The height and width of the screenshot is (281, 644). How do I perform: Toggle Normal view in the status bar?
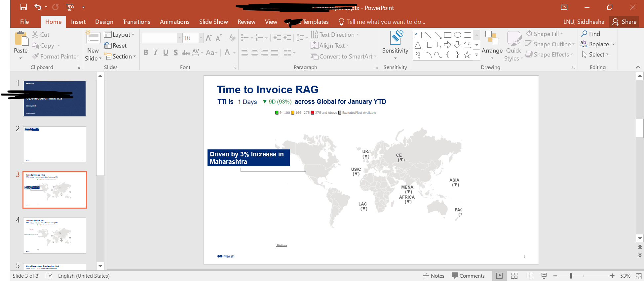coord(499,276)
